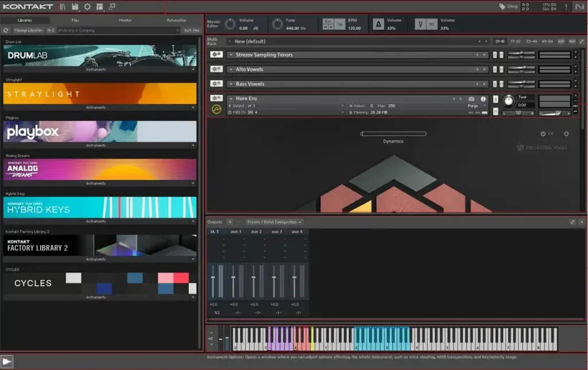Click Manage Libraries button
The image size is (588, 370).
tap(28, 30)
